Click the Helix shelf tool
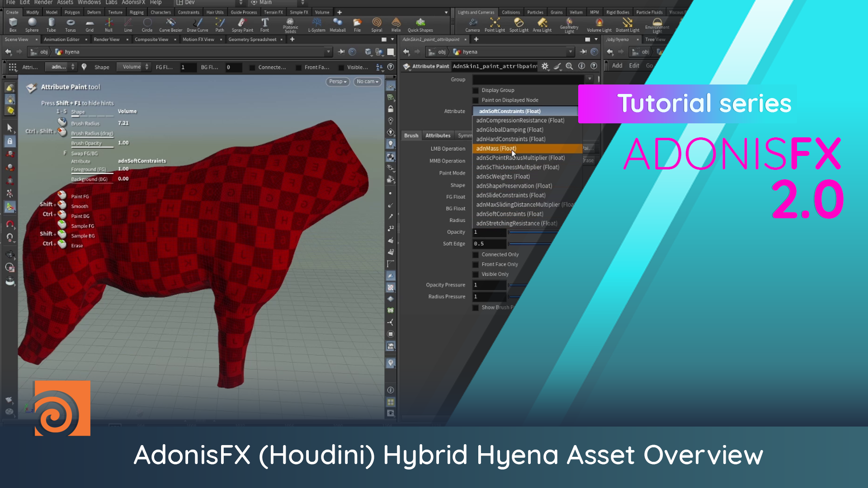 [x=396, y=25]
